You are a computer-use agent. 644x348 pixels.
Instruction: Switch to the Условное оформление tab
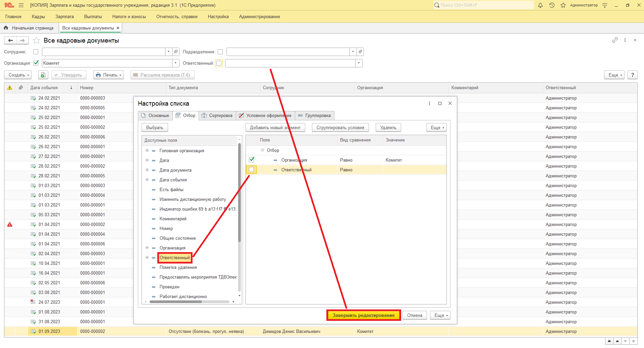tap(265, 116)
